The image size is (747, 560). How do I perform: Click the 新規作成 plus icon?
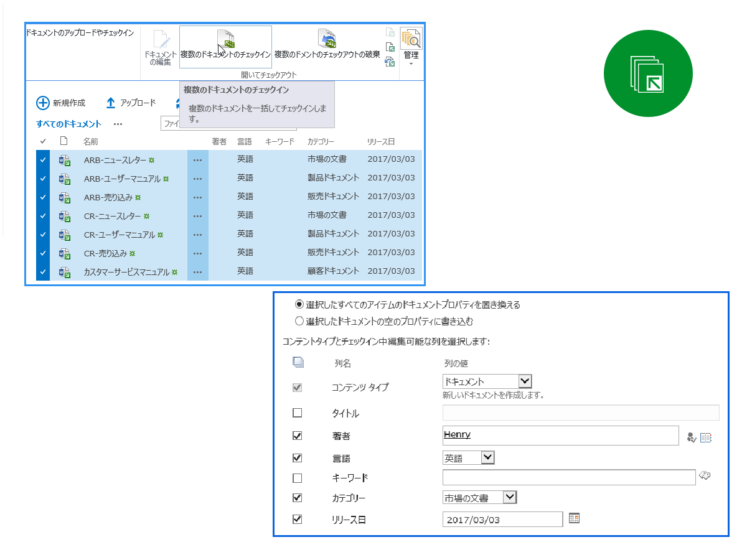pos(43,103)
